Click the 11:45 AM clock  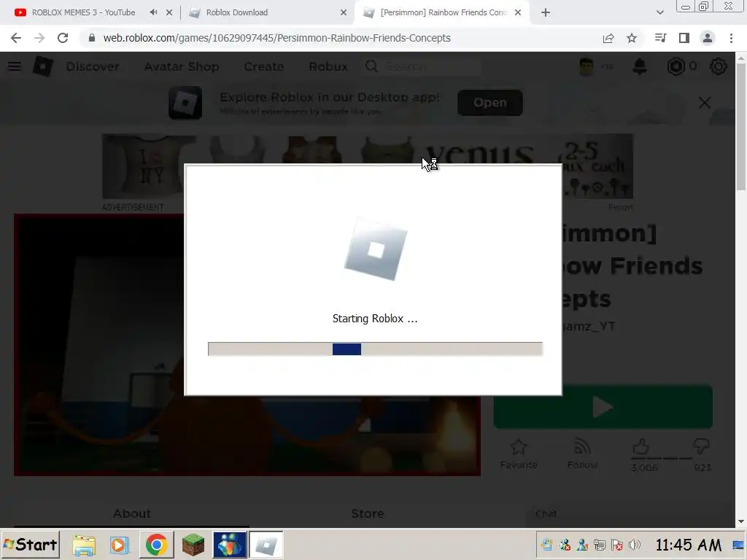[x=688, y=544]
